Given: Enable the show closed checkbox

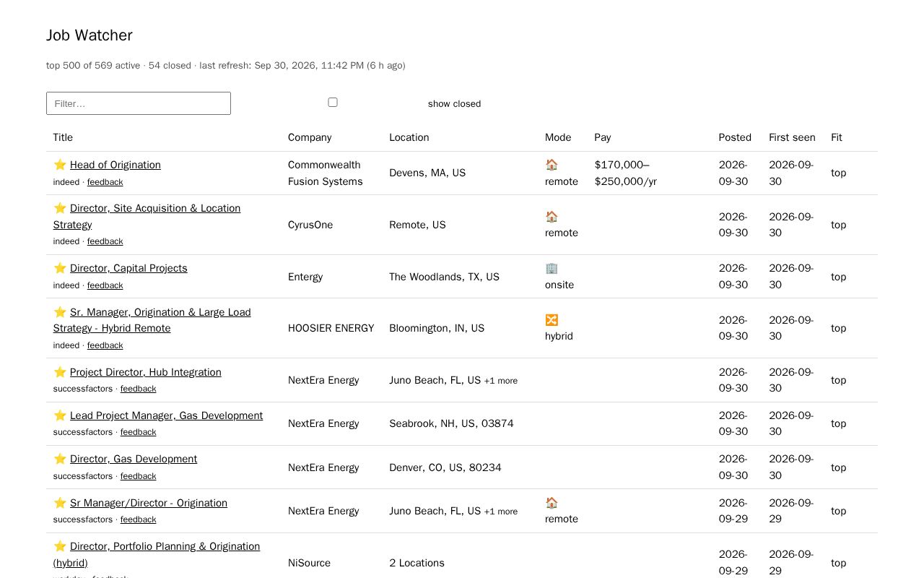Looking at the screenshot, I should coord(333,103).
